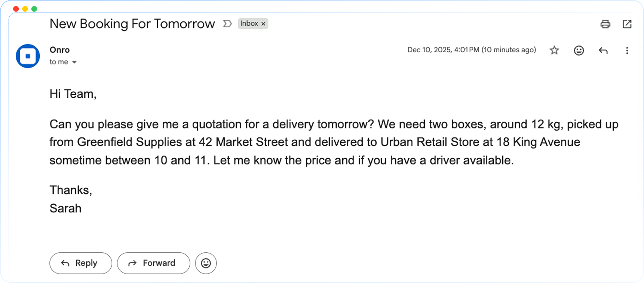Add emoji reaction beside the star icon
Screen dimensions: 644x283
[x=579, y=50]
